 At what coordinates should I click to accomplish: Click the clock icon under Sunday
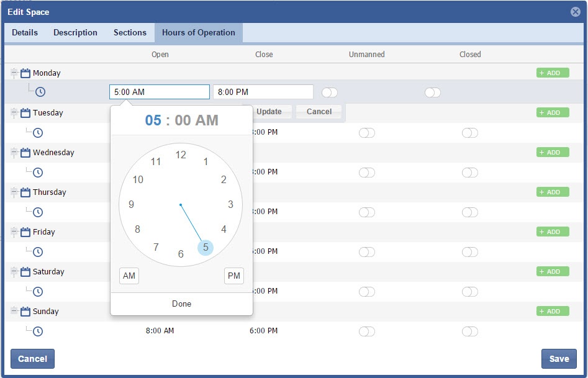[x=38, y=331]
